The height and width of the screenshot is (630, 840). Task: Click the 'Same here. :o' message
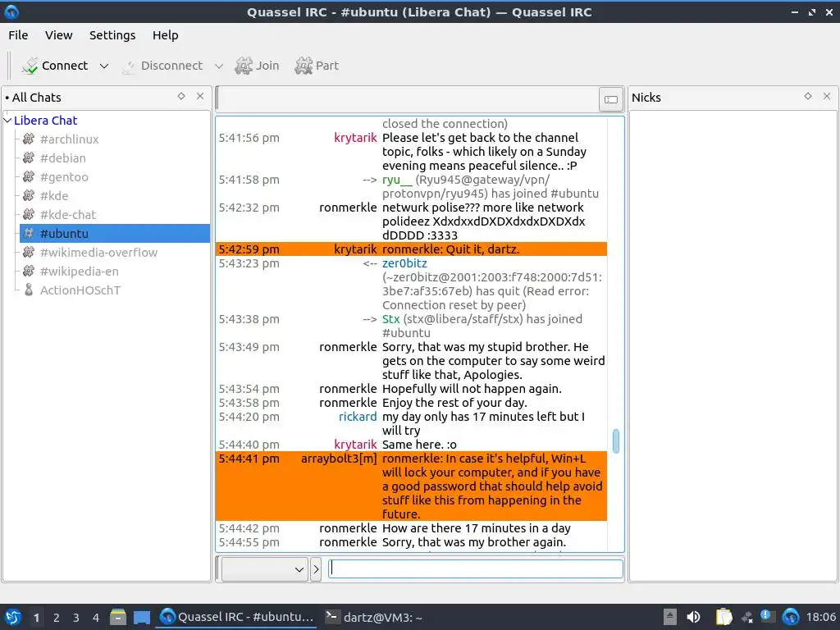tap(419, 444)
